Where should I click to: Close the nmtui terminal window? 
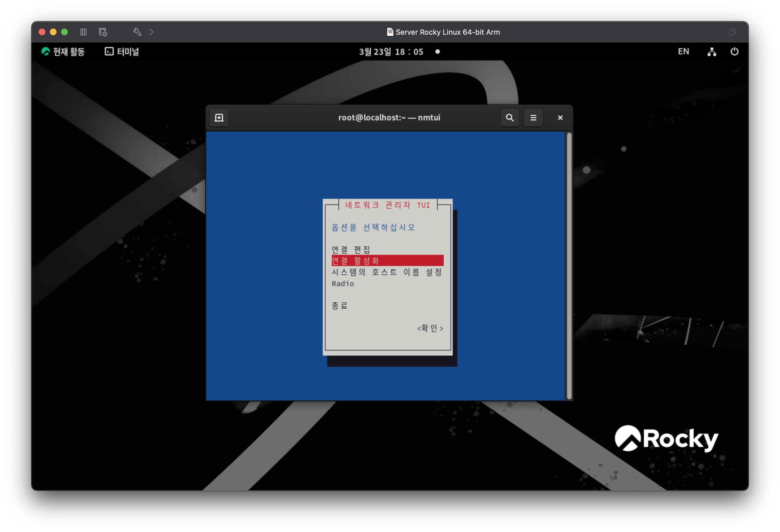(x=560, y=118)
